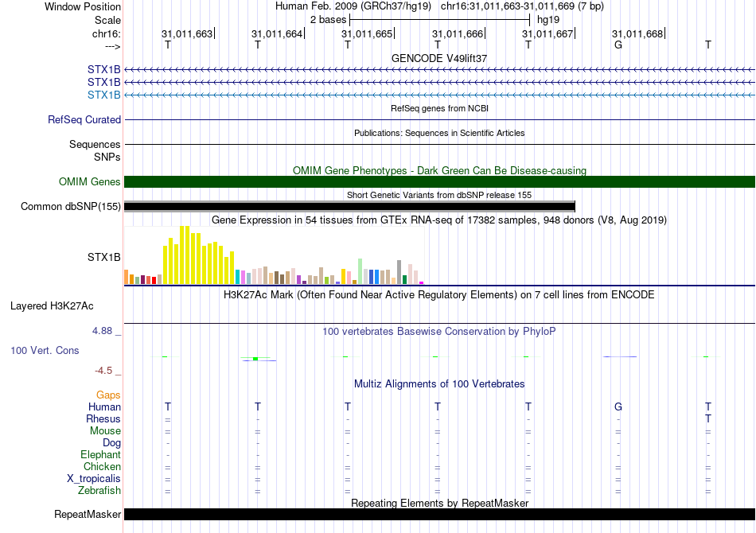Click the hg19 label beside the scale bar
Screen dimensions: 756x533
point(548,20)
